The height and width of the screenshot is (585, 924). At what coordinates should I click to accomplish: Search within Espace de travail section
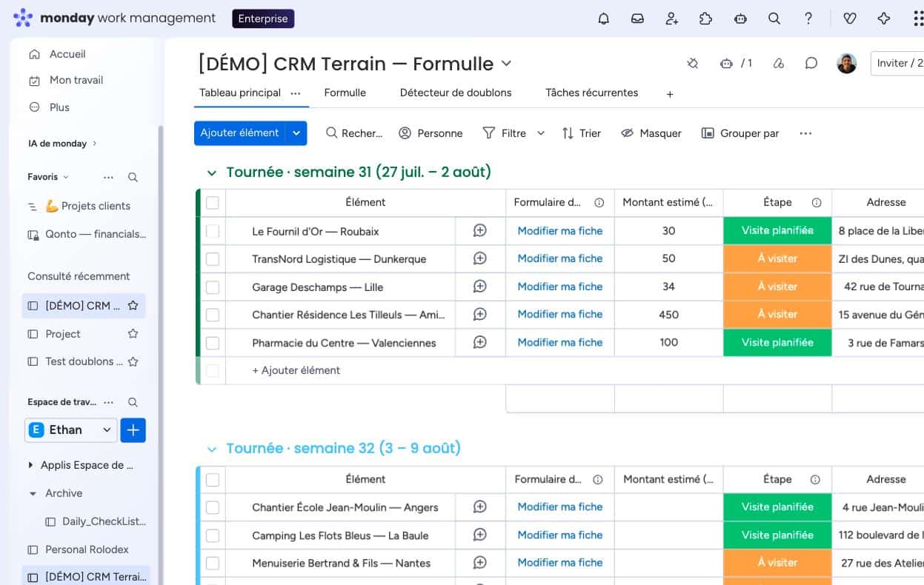133,402
